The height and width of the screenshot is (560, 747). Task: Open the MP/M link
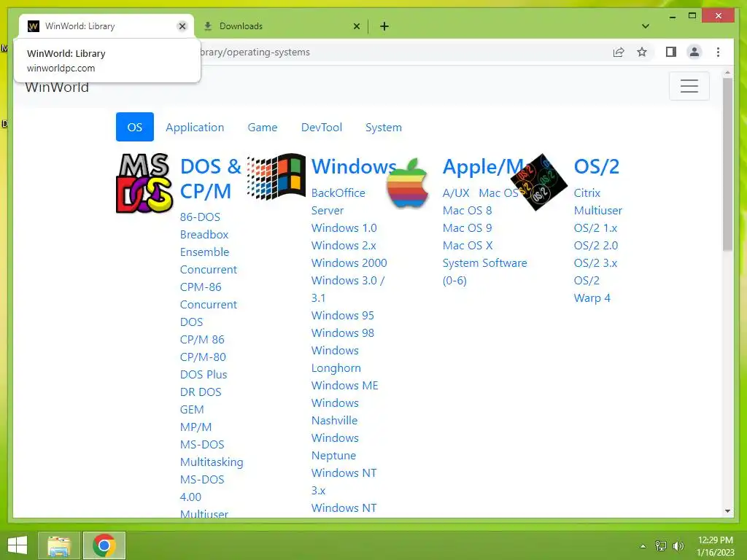196,427
